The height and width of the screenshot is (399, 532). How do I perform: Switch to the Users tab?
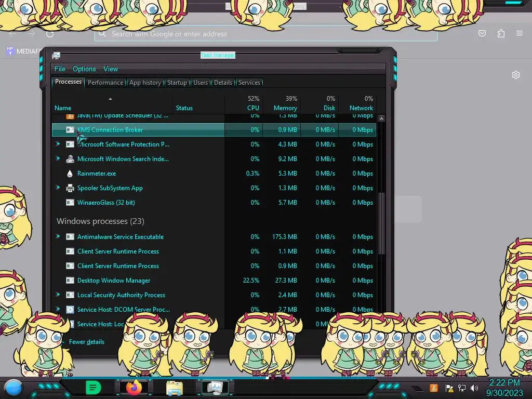pyautogui.click(x=201, y=83)
